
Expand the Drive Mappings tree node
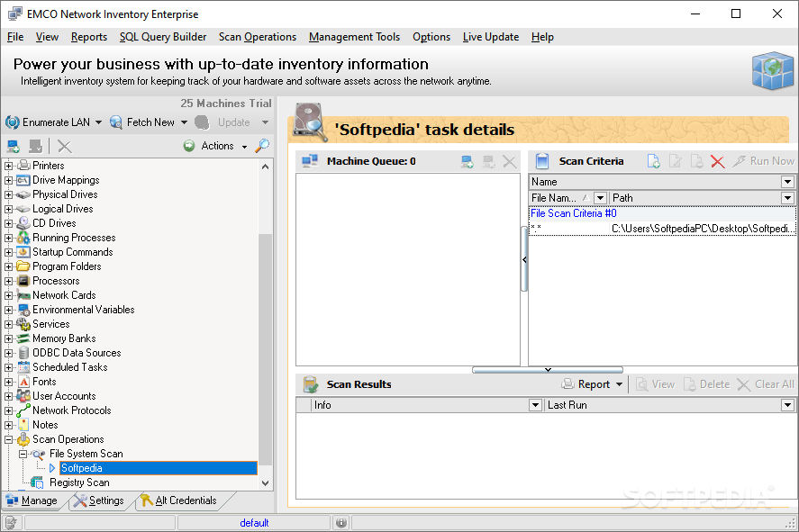pyautogui.click(x=9, y=180)
